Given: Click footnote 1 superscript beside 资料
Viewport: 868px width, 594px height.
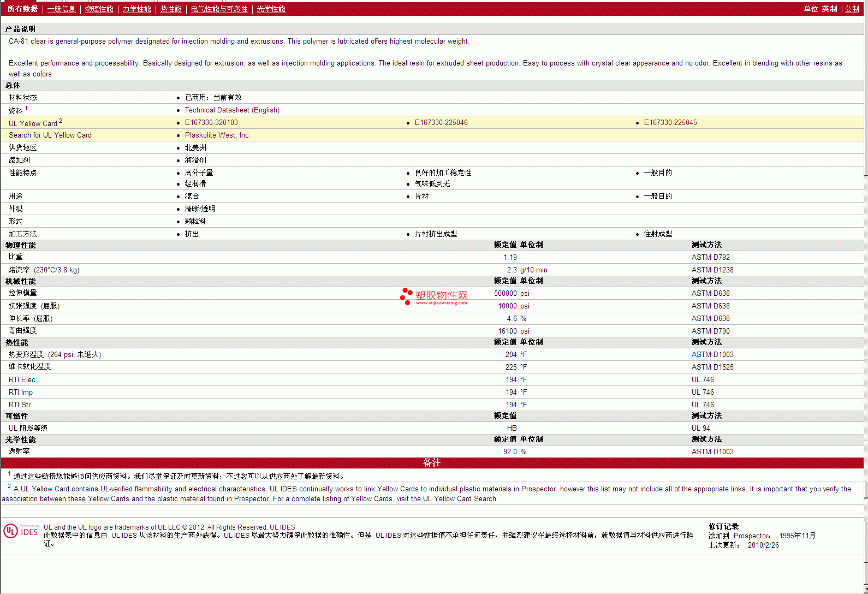Looking at the screenshot, I should [26, 109].
